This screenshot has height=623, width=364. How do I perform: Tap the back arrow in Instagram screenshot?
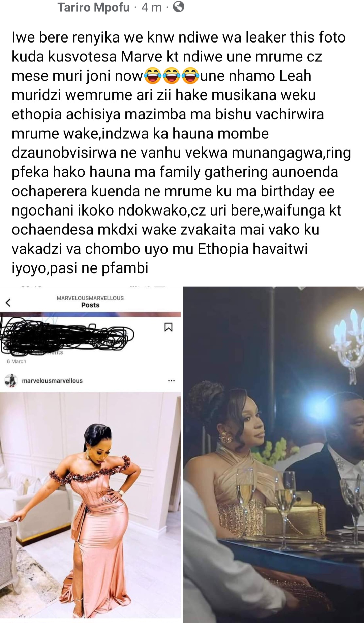8,302
